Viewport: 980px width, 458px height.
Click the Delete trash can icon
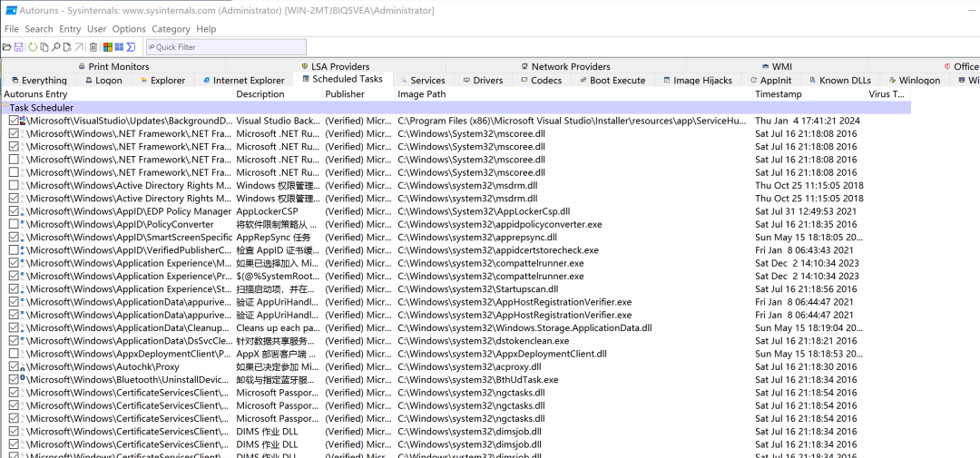(x=93, y=47)
